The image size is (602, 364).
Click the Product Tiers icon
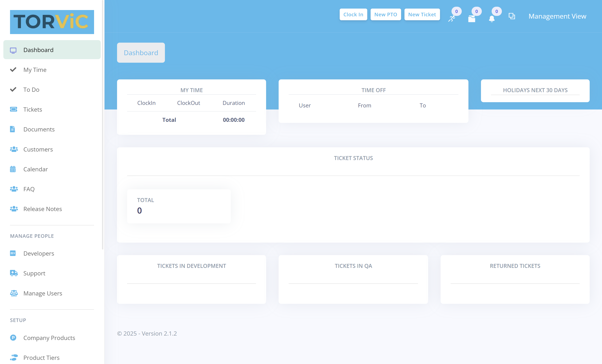tap(14, 357)
